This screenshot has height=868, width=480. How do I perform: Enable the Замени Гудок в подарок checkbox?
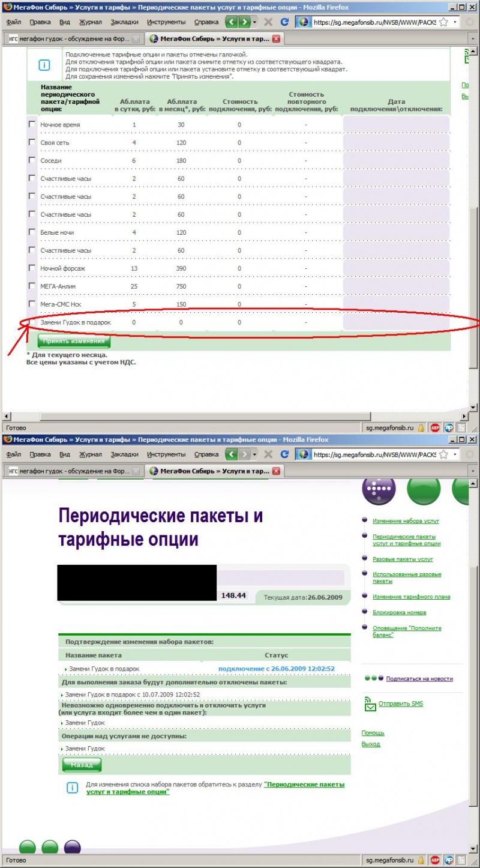click(32, 322)
